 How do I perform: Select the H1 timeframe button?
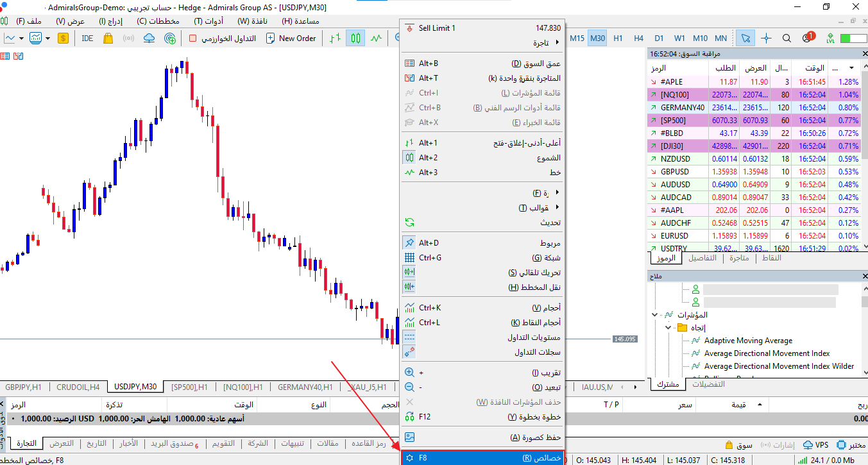[x=618, y=38]
